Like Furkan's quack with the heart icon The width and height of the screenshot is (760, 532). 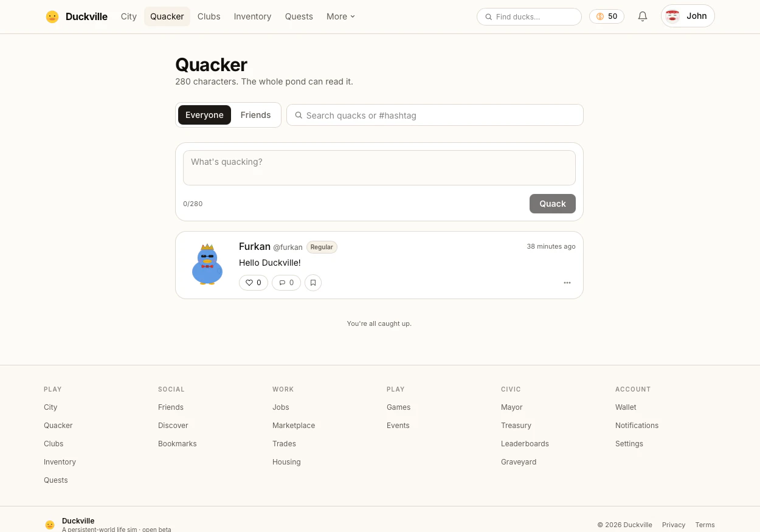point(254,283)
